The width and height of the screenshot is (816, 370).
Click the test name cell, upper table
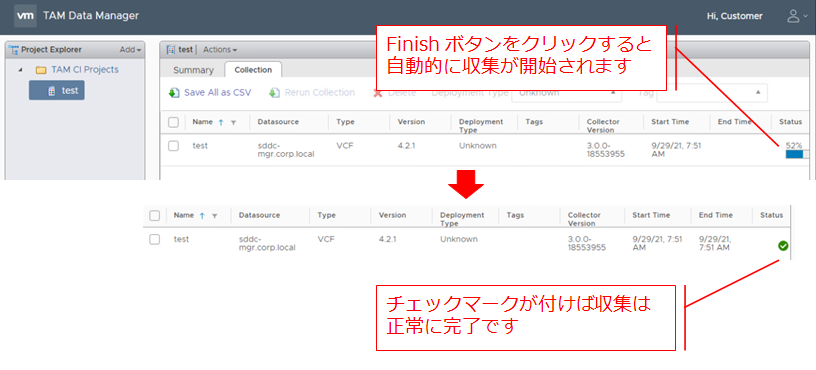click(x=200, y=146)
